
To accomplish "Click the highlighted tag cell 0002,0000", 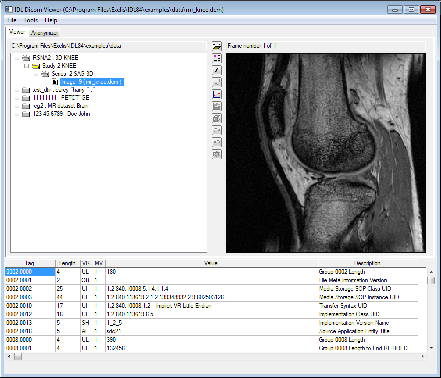I will [30, 272].
